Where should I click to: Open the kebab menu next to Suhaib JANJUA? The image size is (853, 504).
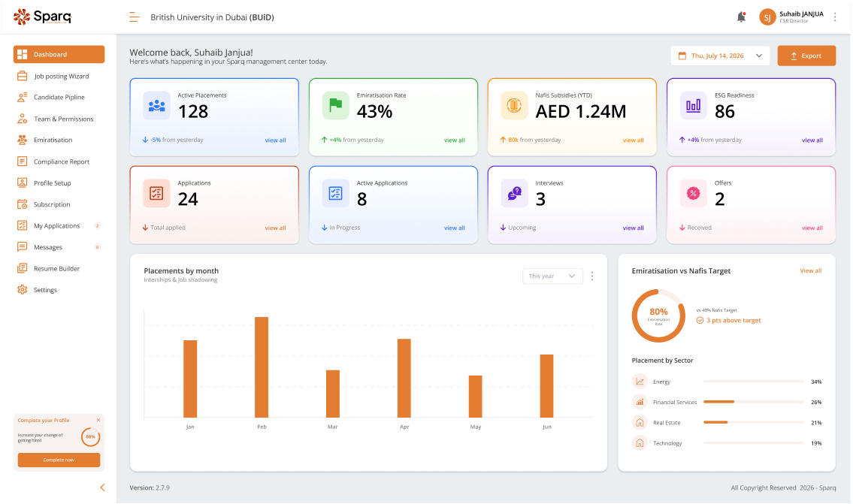coord(835,17)
